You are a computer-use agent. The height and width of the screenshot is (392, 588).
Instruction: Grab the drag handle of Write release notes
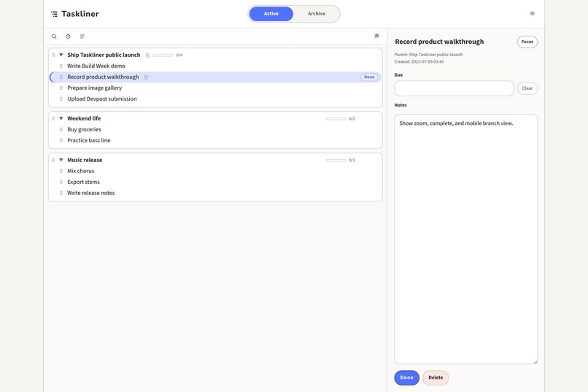click(x=61, y=193)
